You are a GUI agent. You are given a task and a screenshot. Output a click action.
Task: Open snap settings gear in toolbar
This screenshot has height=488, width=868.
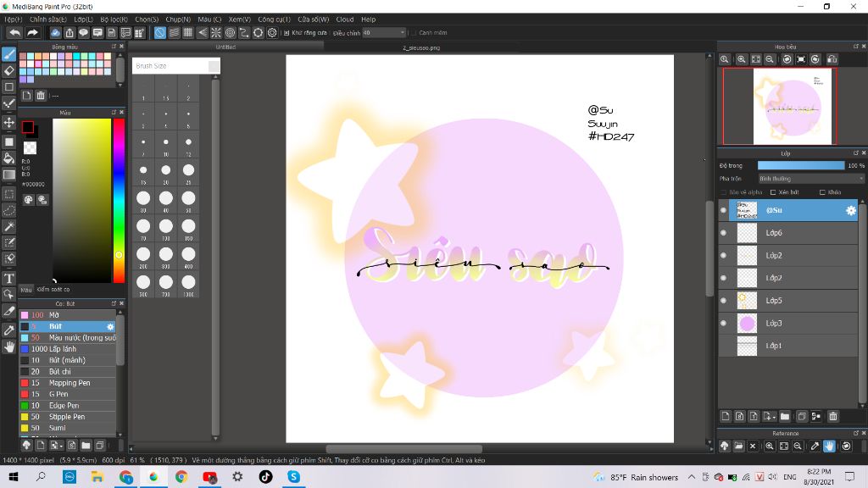pos(272,33)
